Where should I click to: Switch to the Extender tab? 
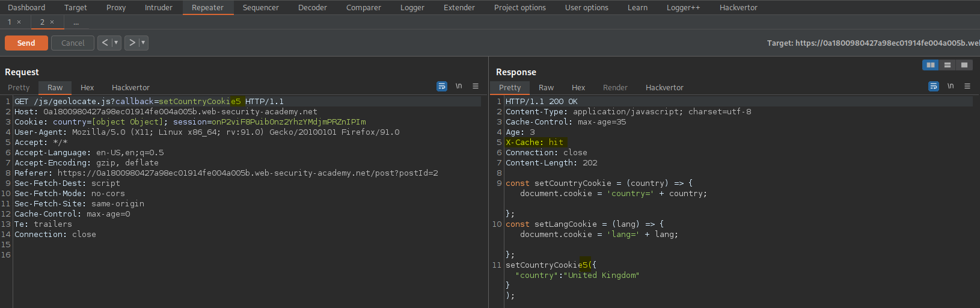pyautogui.click(x=459, y=8)
